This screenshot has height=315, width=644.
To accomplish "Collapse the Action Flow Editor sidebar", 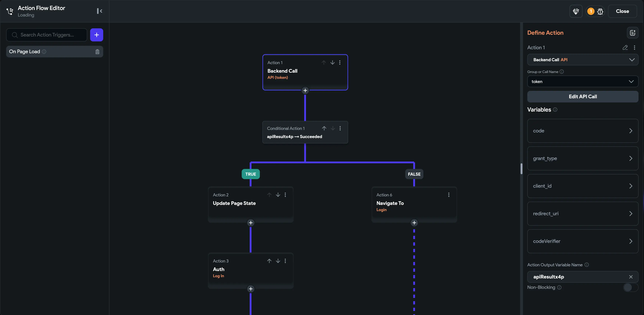I will 100,11.
